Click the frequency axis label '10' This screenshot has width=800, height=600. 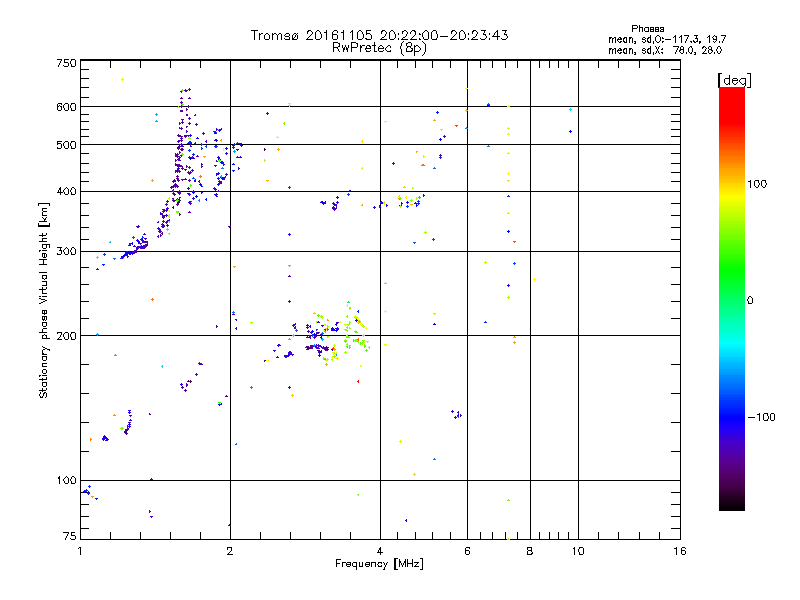[578, 551]
